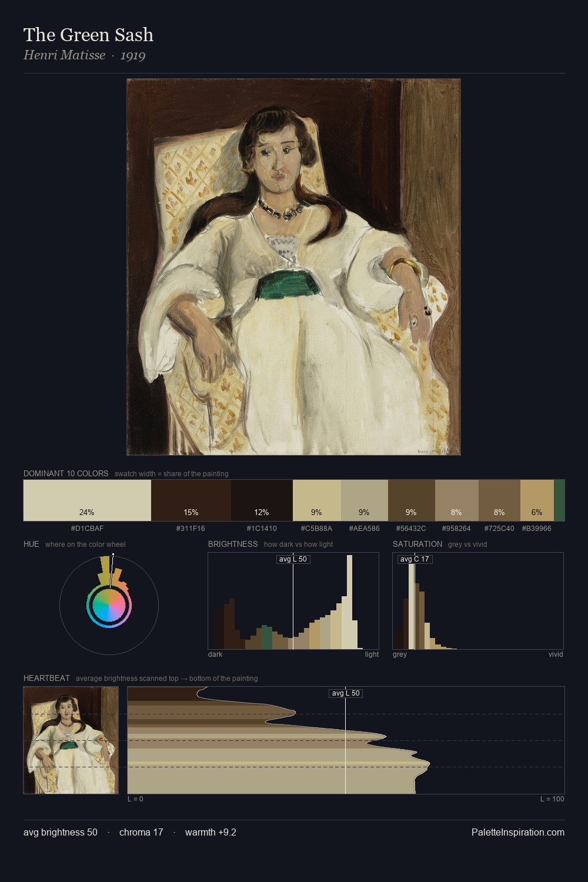Pick the #958264 swatch
Viewport: 588px width, 882px height.
pyautogui.click(x=457, y=500)
